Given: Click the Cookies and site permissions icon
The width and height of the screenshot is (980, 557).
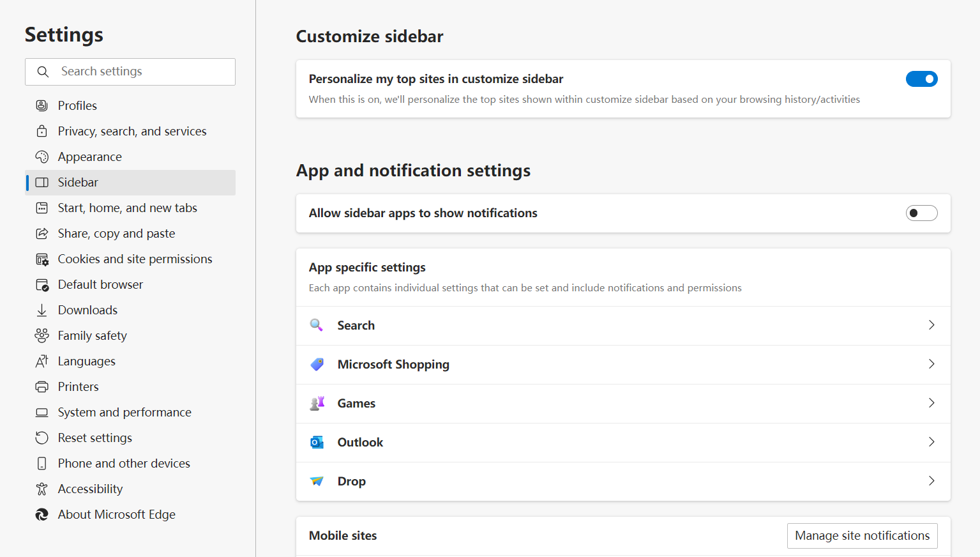Looking at the screenshot, I should pyautogui.click(x=42, y=259).
